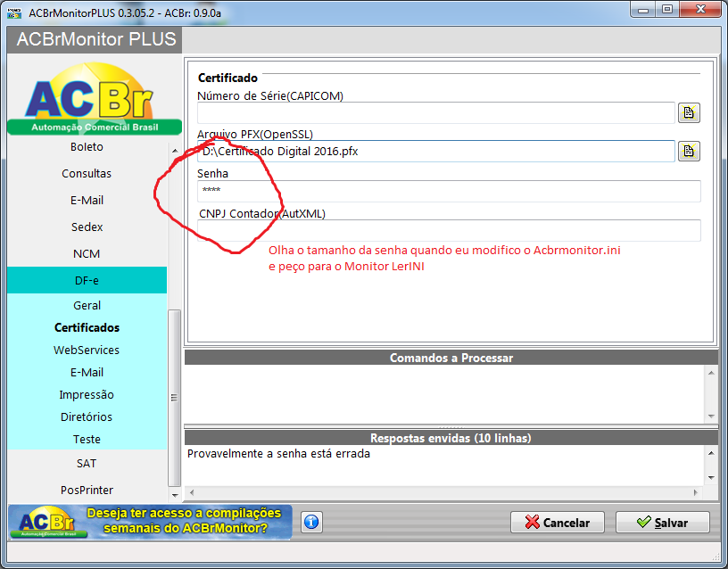Click the Respostas envidas (10 linhas) header
The image size is (728, 569).
pyautogui.click(x=451, y=438)
